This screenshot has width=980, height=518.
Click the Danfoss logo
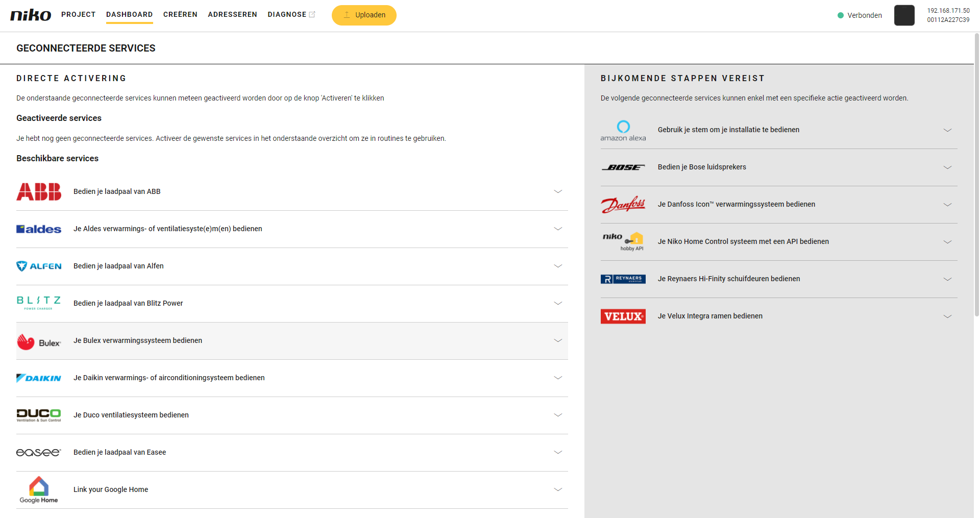point(623,204)
